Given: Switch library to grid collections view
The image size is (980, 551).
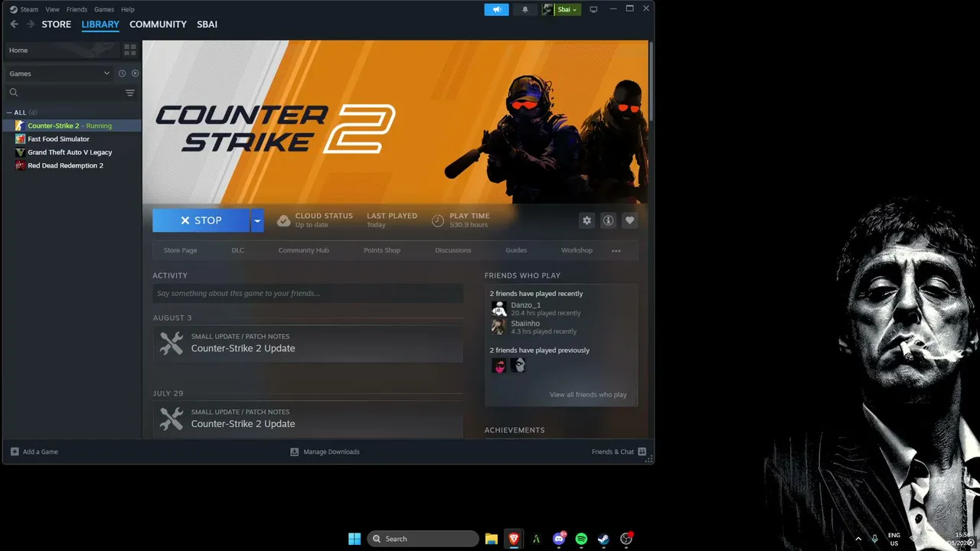Looking at the screenshot, I should (130, 50).
